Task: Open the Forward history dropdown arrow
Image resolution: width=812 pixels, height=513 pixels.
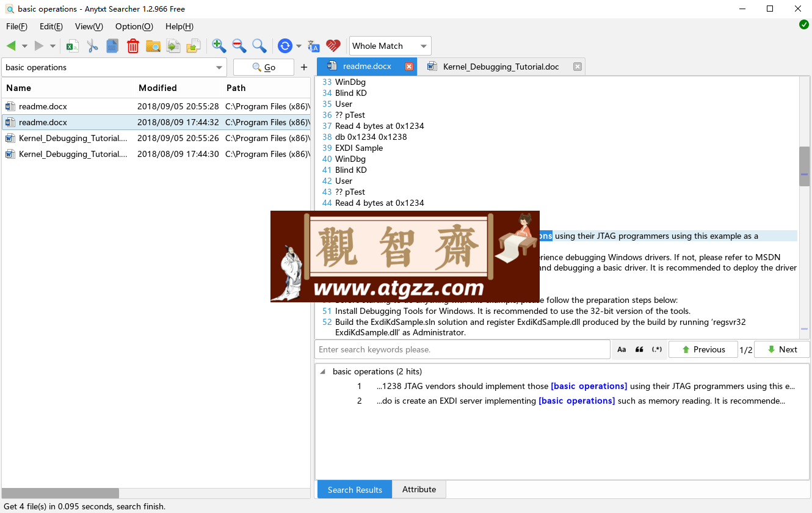Action: point(53,46)
